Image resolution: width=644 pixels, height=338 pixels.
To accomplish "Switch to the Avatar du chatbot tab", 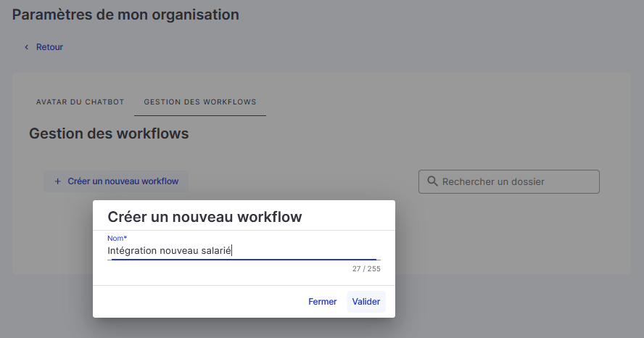I will coord(80,102).
